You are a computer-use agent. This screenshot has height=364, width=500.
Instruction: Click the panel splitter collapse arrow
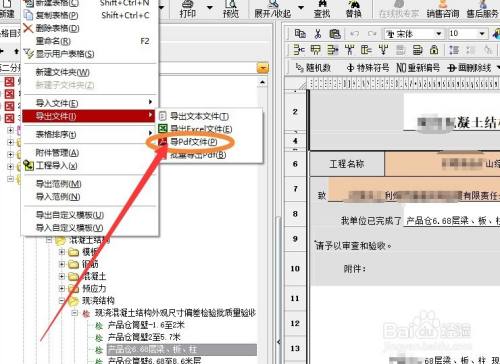(x=278, y=342)
